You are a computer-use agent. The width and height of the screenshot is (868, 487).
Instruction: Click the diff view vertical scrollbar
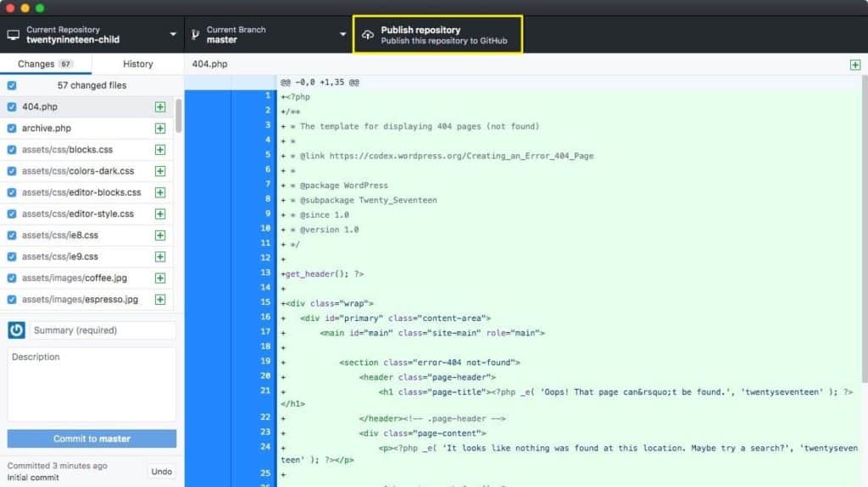pos(864,229)
